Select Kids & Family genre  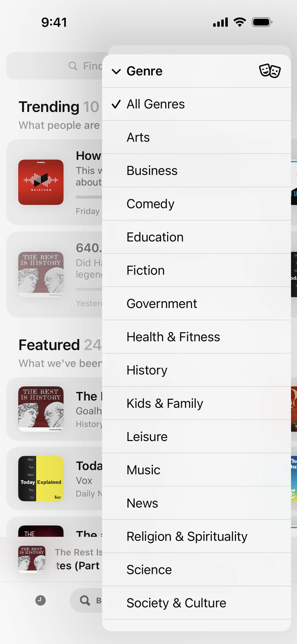click(165, 403)
